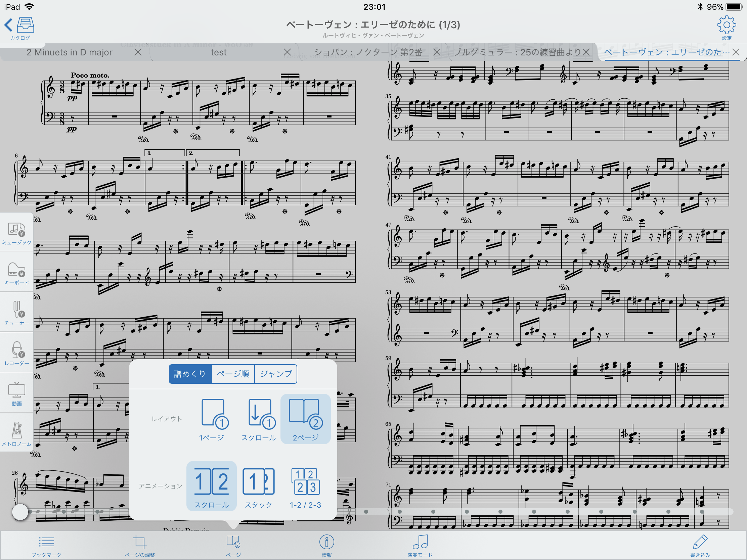Image resolution: width=747 pixels, height=560 pixels.
Task: Open 書き込み annotation pencil tool
Action: click(700, 546)
